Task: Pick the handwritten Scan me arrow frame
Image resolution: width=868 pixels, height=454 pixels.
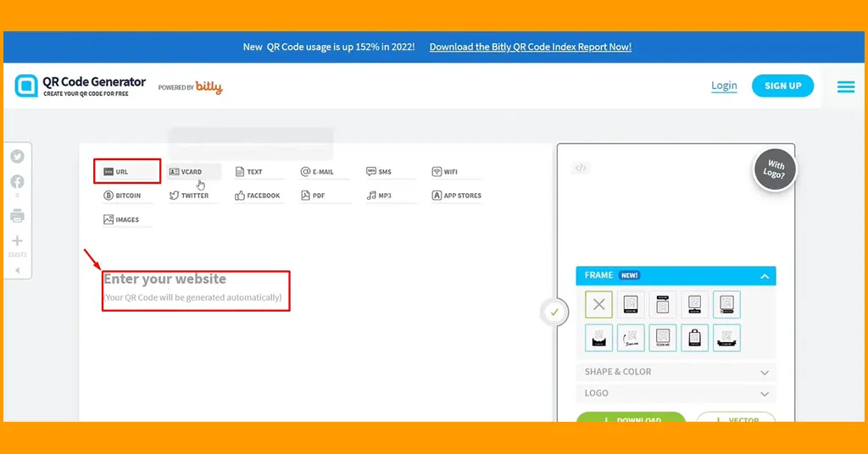Action: (631, 337)
